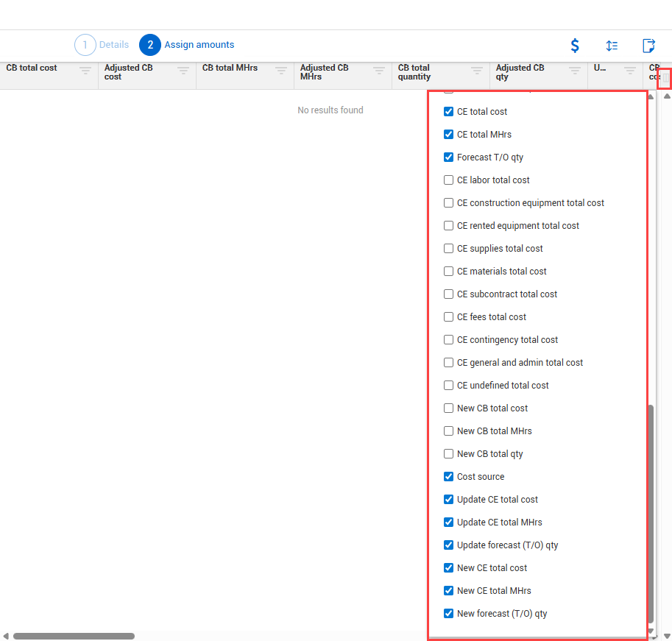
Task: Open filter menu for CB total cost column
Action: click(x=85, y=71)
